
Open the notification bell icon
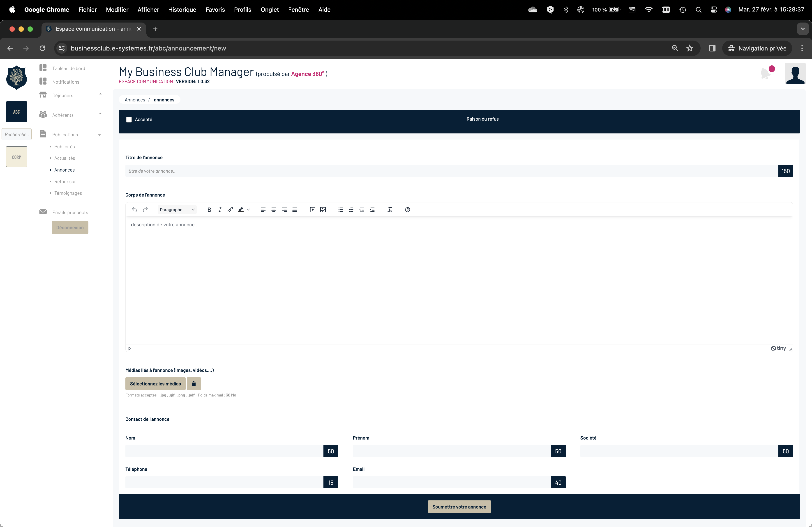click(766, 73)
